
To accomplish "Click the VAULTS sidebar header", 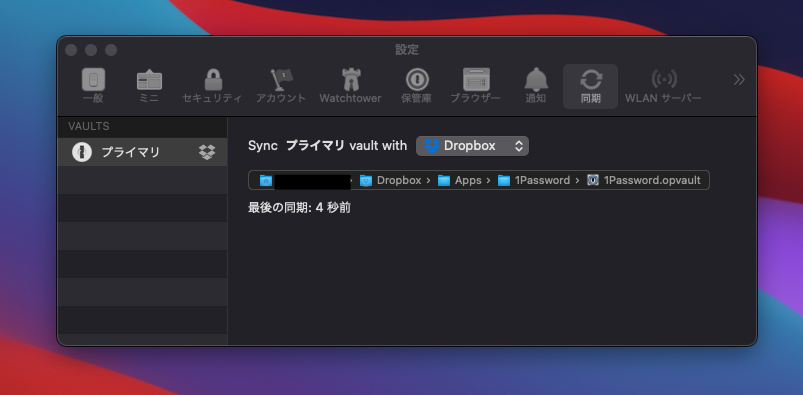I will click(89, 126).
